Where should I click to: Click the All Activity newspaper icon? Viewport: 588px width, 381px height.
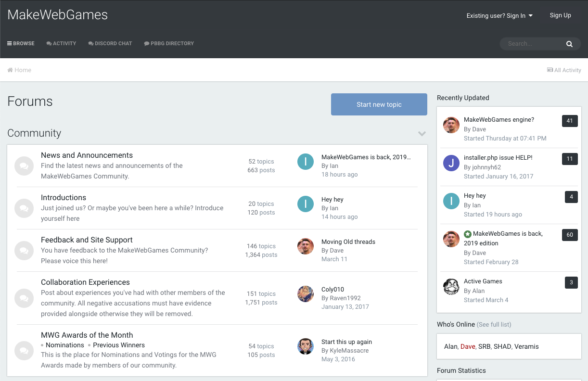tap(550, 70)
